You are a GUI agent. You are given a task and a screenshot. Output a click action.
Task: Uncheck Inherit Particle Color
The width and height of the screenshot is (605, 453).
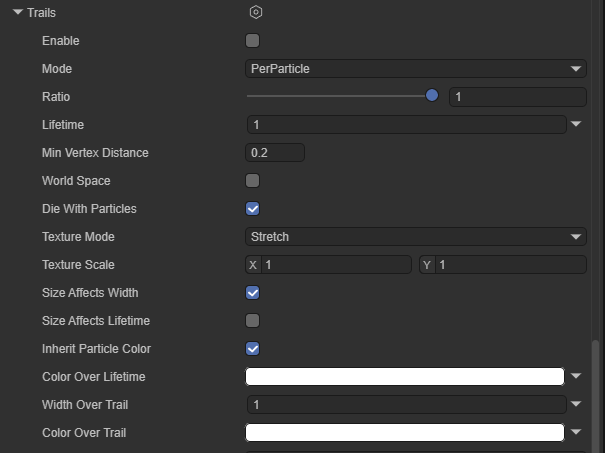(x=252, y=349)
